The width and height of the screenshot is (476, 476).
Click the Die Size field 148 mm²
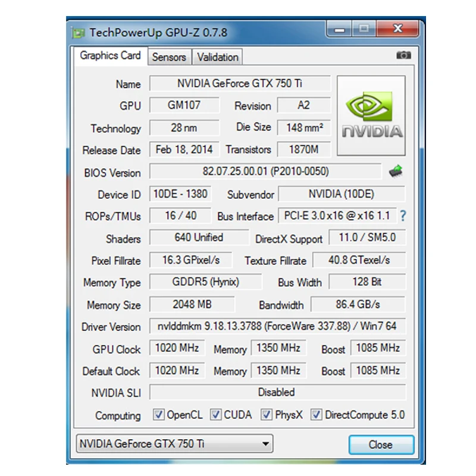coord(304,128)
